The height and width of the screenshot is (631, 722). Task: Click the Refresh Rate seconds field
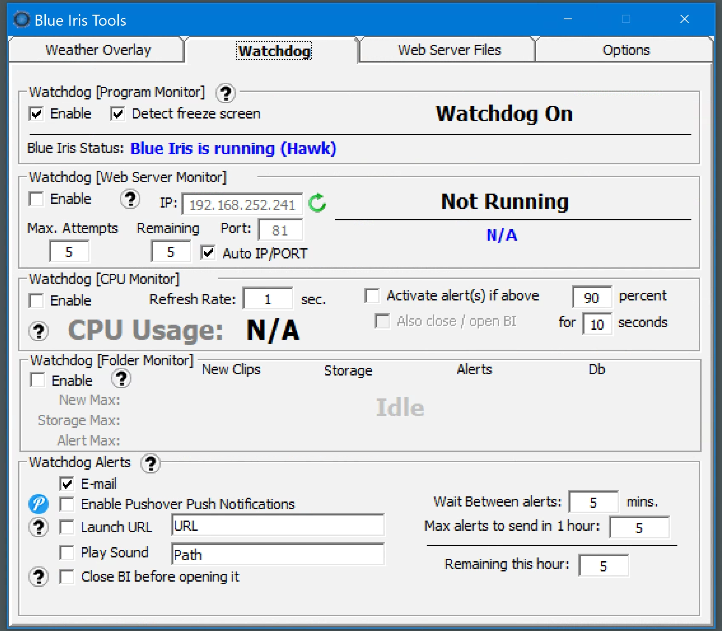tap(268, 299)
